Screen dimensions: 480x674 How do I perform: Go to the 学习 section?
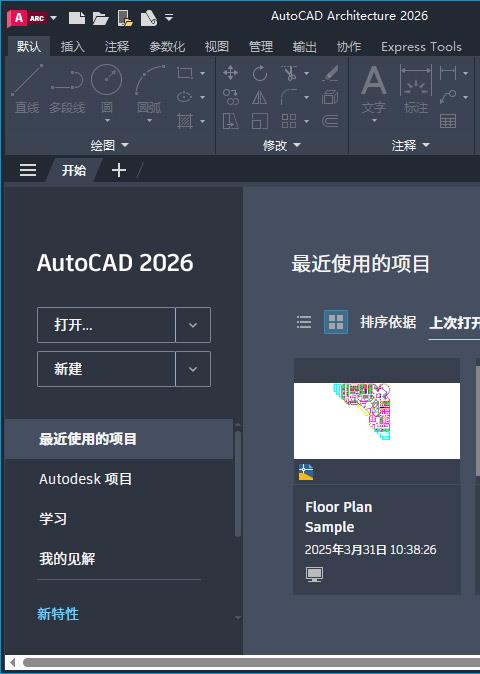(x=53, y=518)
